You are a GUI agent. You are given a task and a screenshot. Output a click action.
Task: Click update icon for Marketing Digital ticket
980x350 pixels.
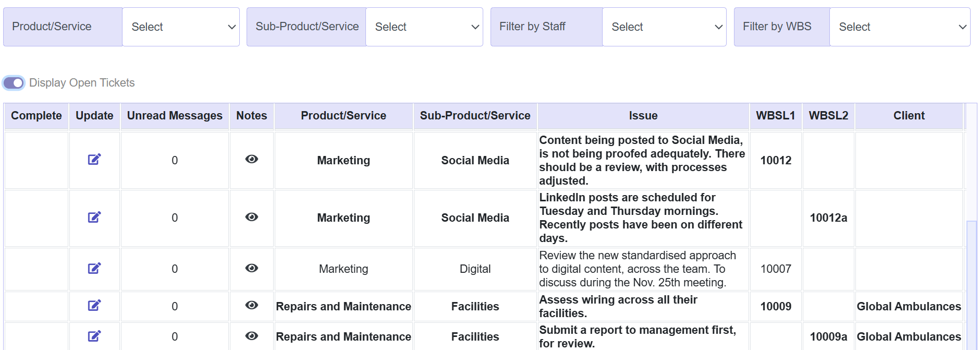[x=94, y=268]
